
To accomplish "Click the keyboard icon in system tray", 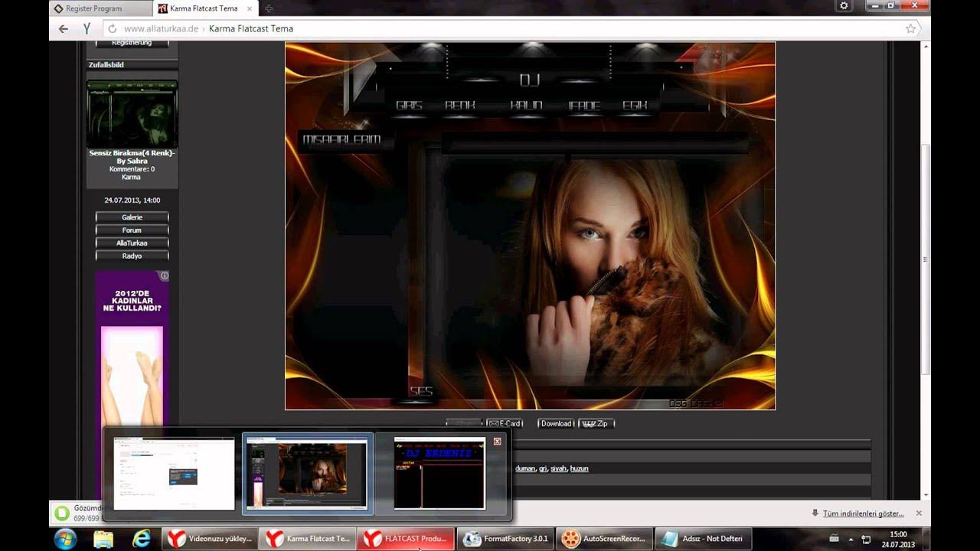I will tap(835, 539).
